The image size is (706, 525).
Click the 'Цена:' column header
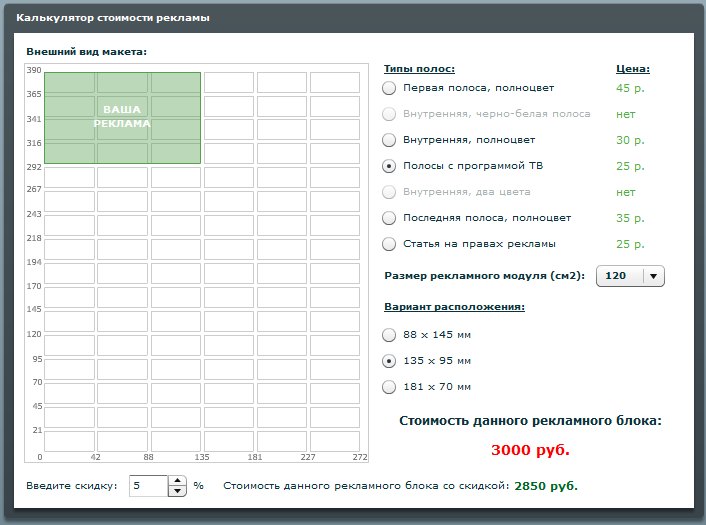pyautogui.click(x=632, y=69)
